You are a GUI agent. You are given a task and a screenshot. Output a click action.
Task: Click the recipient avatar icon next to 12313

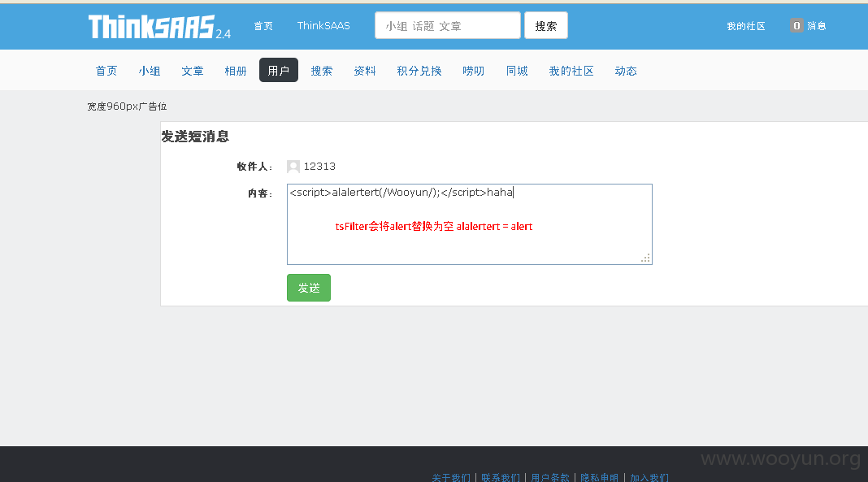[293, 167]
